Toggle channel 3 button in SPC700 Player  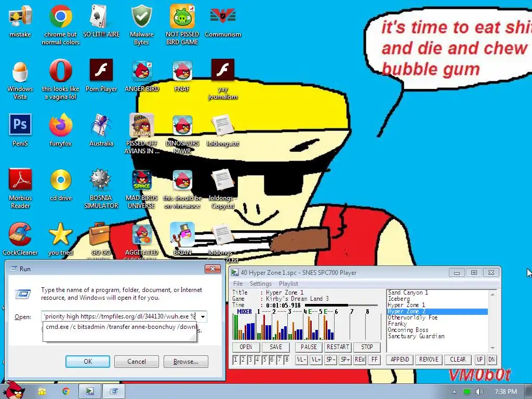250,360
